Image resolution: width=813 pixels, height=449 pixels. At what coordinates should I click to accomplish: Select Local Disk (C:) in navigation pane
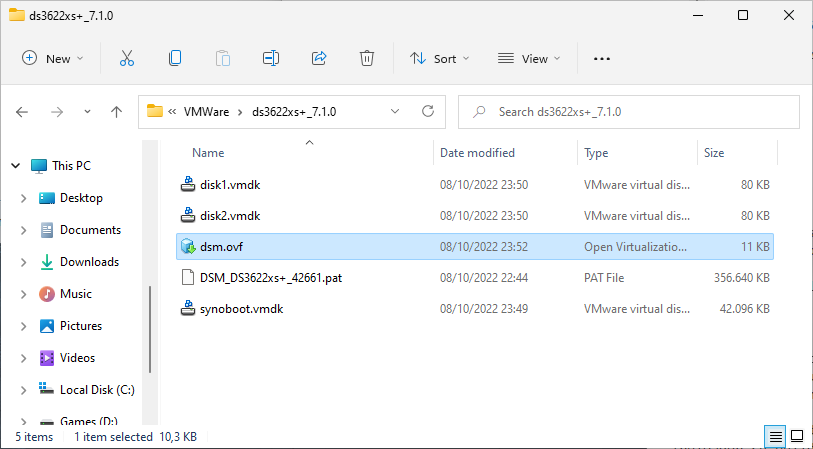[97, 390]
